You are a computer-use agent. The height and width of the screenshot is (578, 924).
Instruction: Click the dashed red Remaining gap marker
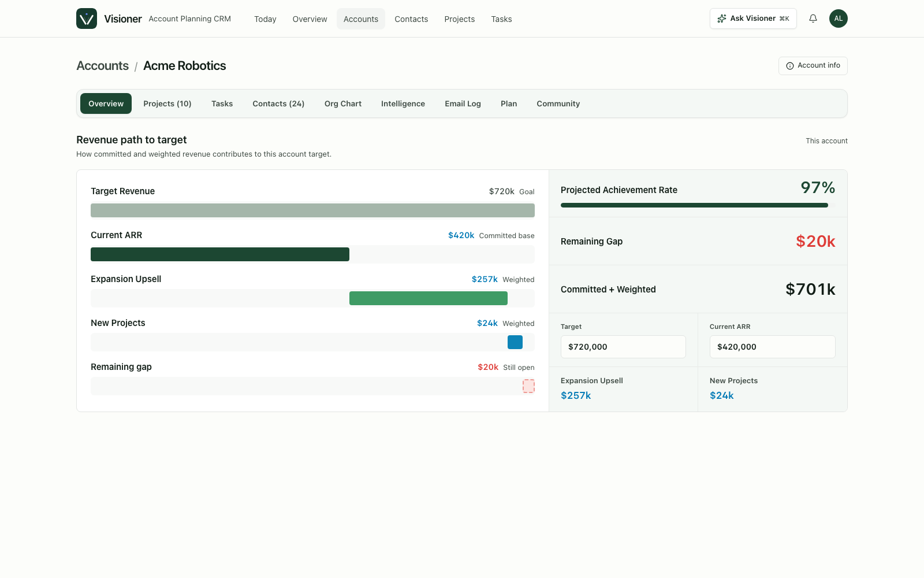coord(528,386)
